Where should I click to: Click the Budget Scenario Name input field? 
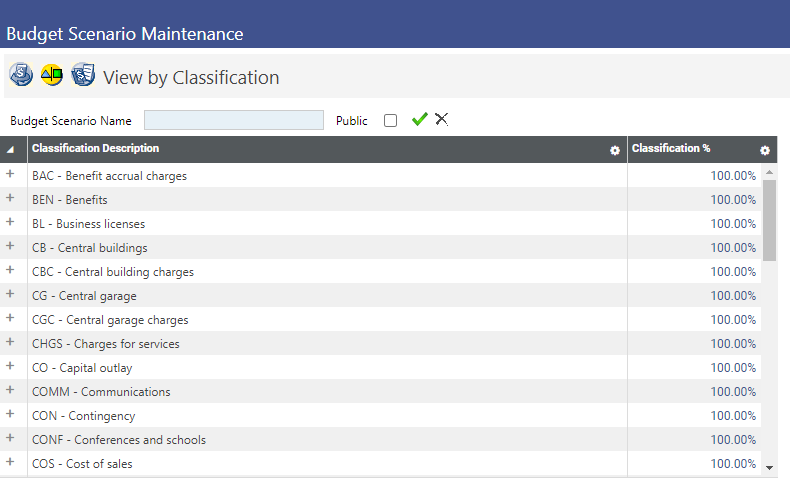coord(234,120)
